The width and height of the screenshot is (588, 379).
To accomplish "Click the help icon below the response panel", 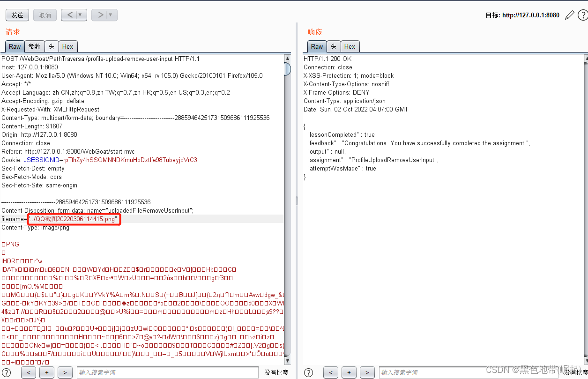I will [x=308, y=372].
